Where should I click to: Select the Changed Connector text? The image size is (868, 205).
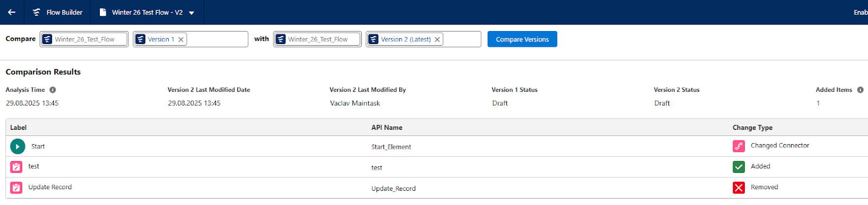(780, 145)
